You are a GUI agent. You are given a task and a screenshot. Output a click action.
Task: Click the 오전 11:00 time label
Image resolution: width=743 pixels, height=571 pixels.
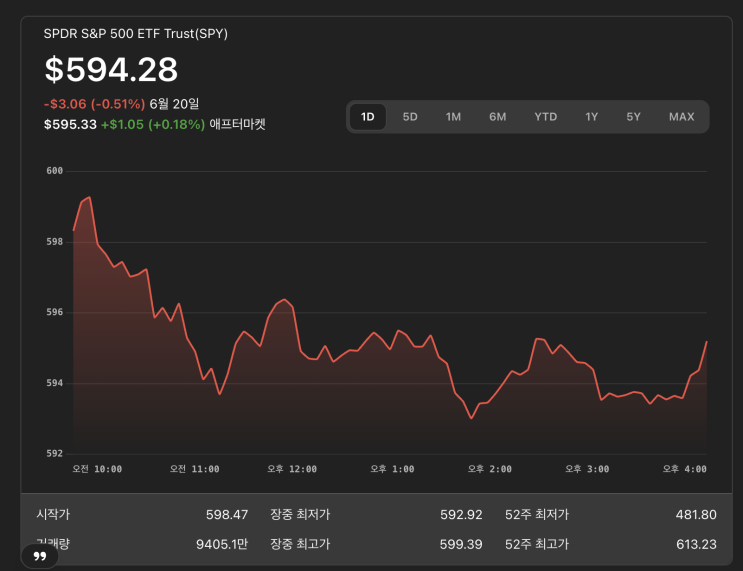click(x=195, y=469)
